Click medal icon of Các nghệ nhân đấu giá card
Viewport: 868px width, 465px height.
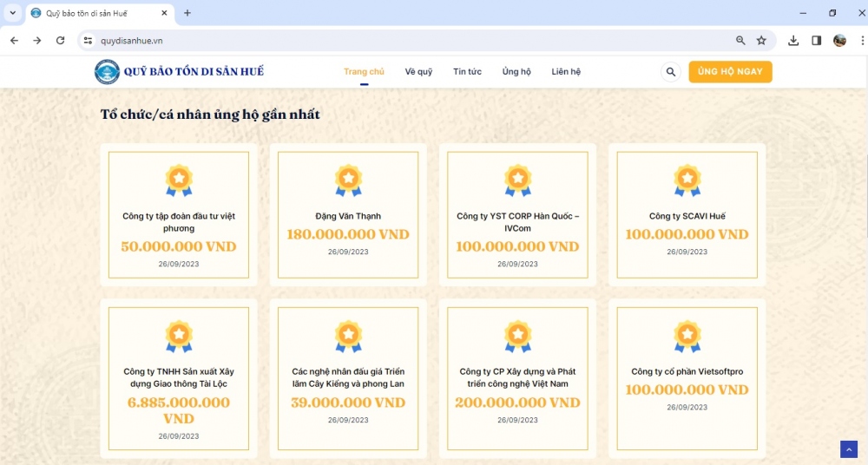click(348, 336)
